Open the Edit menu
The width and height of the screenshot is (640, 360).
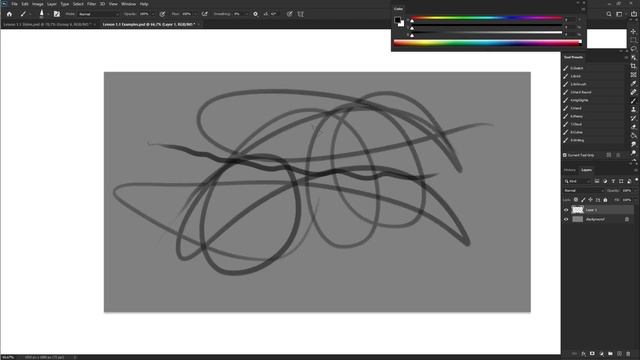point(25,4)
